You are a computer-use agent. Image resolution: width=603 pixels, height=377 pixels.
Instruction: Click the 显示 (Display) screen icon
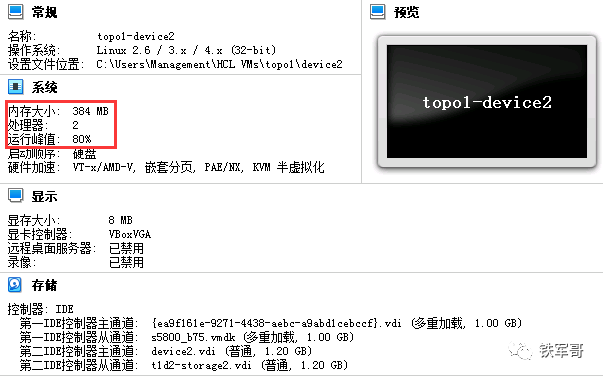16,195
